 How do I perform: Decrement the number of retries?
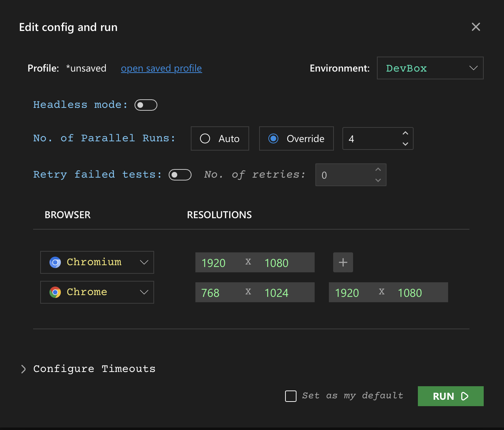pos(378,180)
